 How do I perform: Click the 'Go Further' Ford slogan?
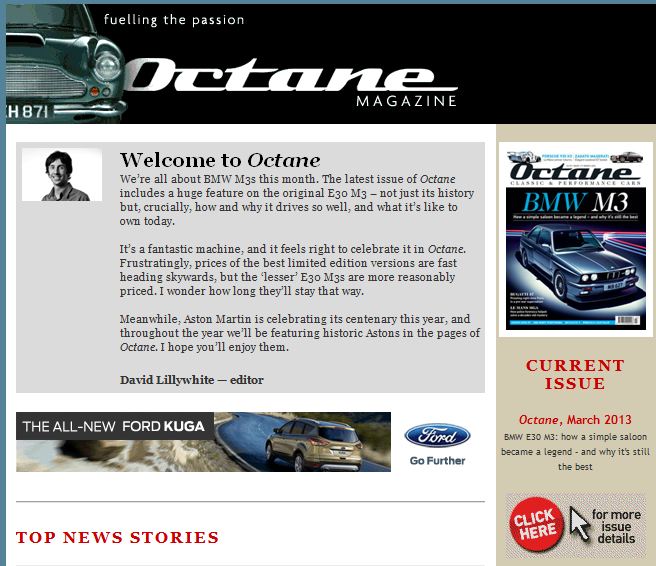(438, 461)
